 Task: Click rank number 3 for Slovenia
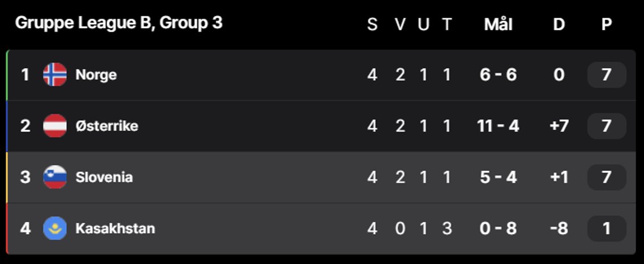[25, 177]
